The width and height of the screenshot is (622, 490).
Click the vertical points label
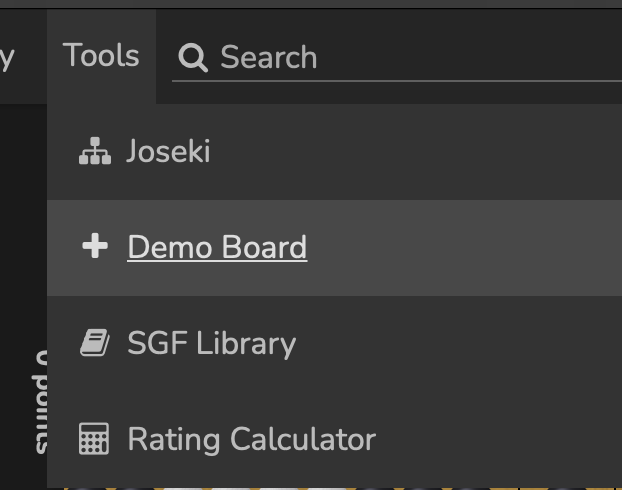[40, 402]
